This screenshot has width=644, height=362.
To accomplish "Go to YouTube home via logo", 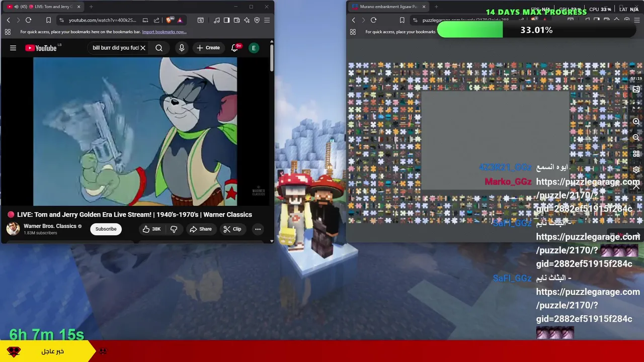I will pyautogui.click(x=41, y=48).
